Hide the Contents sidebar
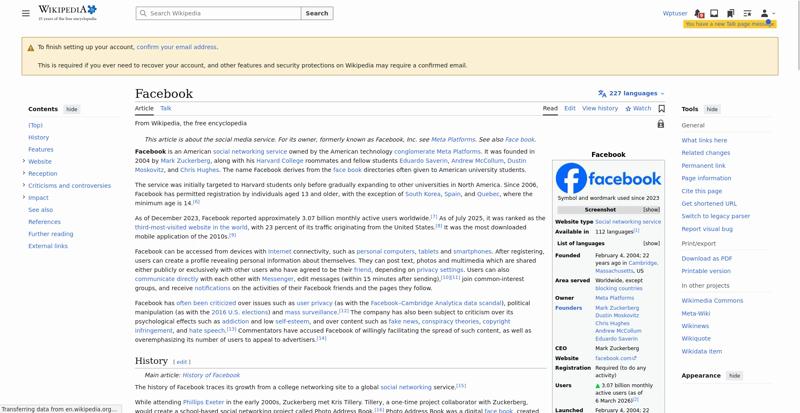The width and height of the screenshot is (800, 413). pyautogui.click(x=72, y=109)
